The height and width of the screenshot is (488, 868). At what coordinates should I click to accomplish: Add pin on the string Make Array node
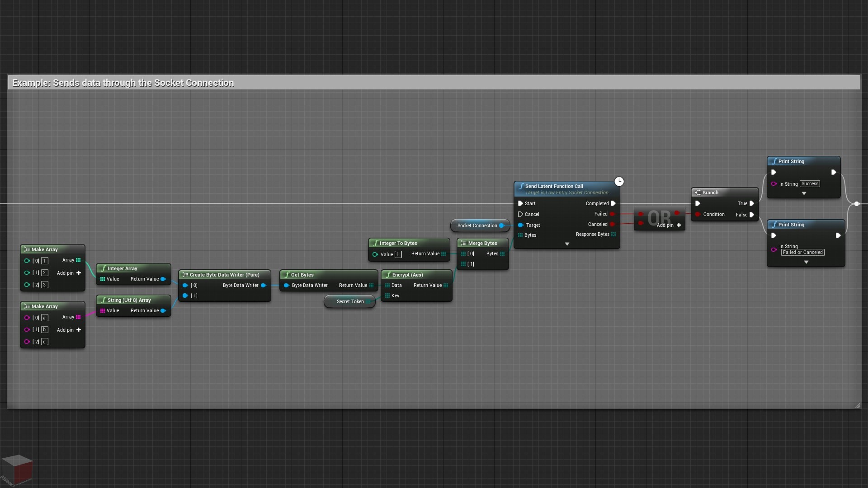tap(69, 330)
